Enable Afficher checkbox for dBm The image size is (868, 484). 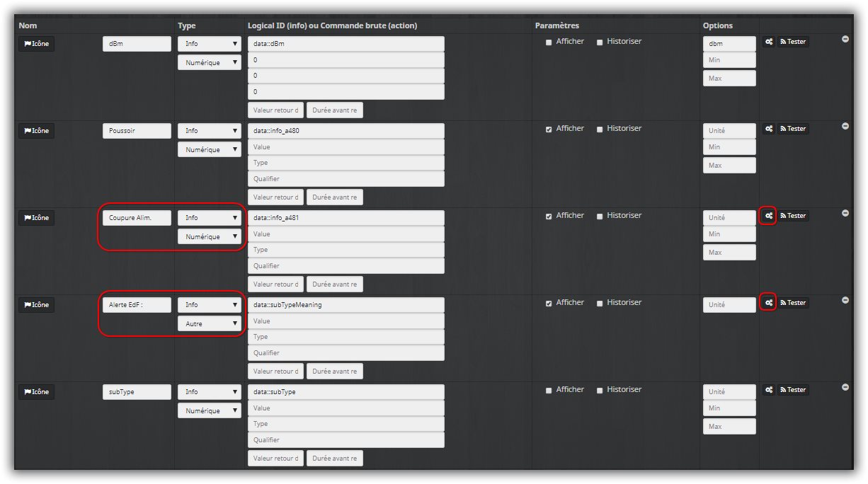click(549, 42)
